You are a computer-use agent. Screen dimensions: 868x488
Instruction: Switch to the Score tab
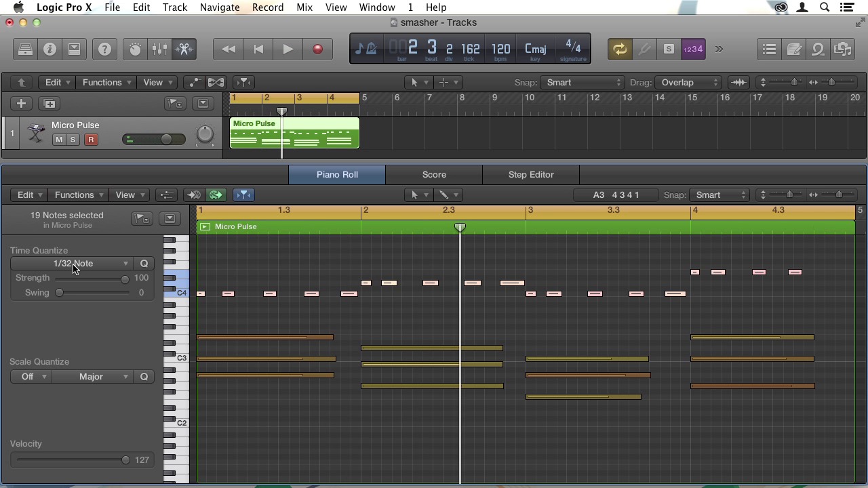click(434, 175)
